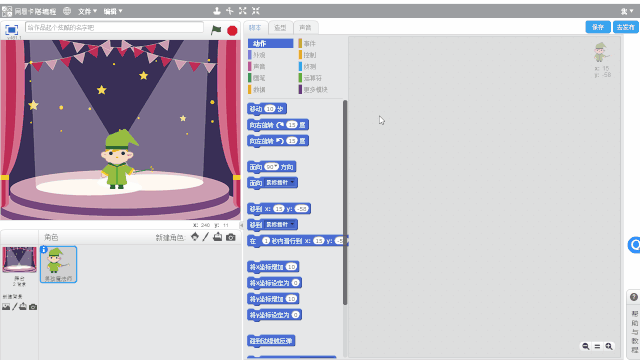Click the 碰到边缘就反弹 block

click(x=271, y=340)
